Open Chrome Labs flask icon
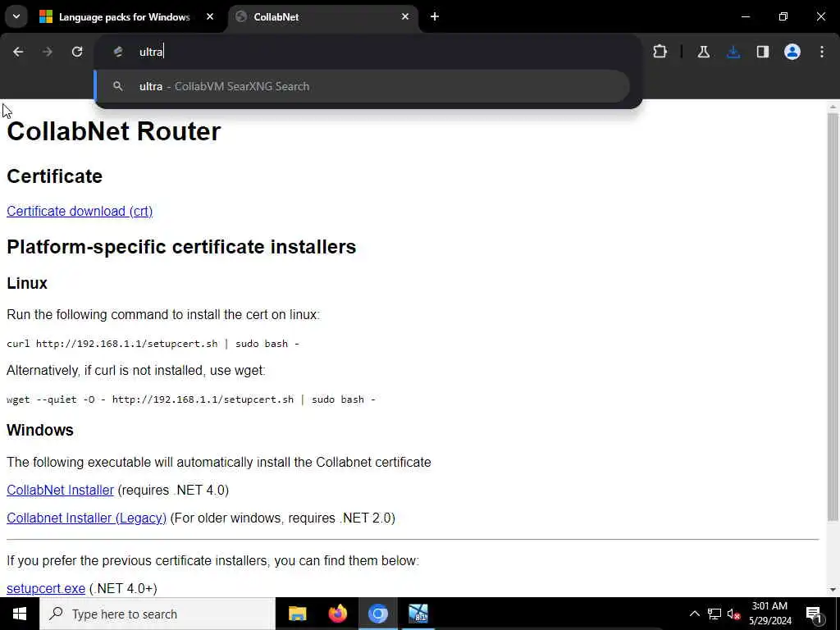This screenshot has height=630, width=840. [703, 52]
